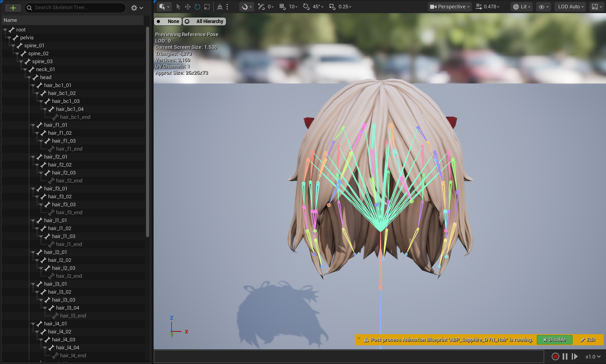The image size is (606, 364).
Task: Click bone icon next to hair_f3_01
Action: tap(39, 189)
